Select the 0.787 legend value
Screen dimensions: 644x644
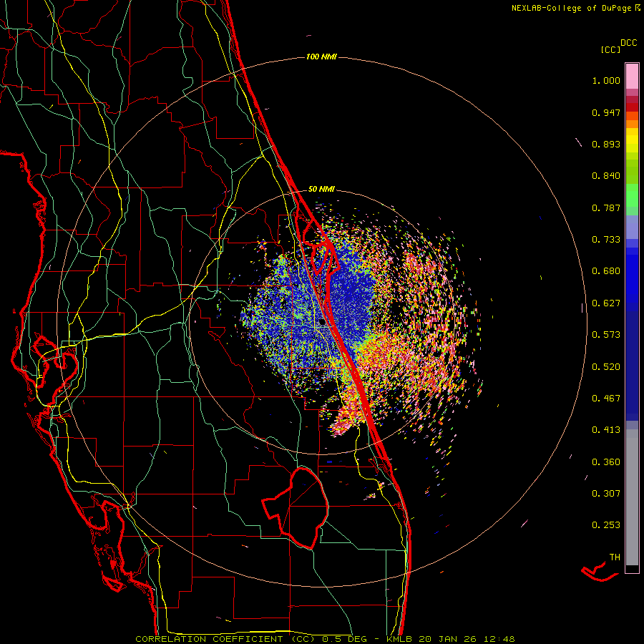coord(606,208)
